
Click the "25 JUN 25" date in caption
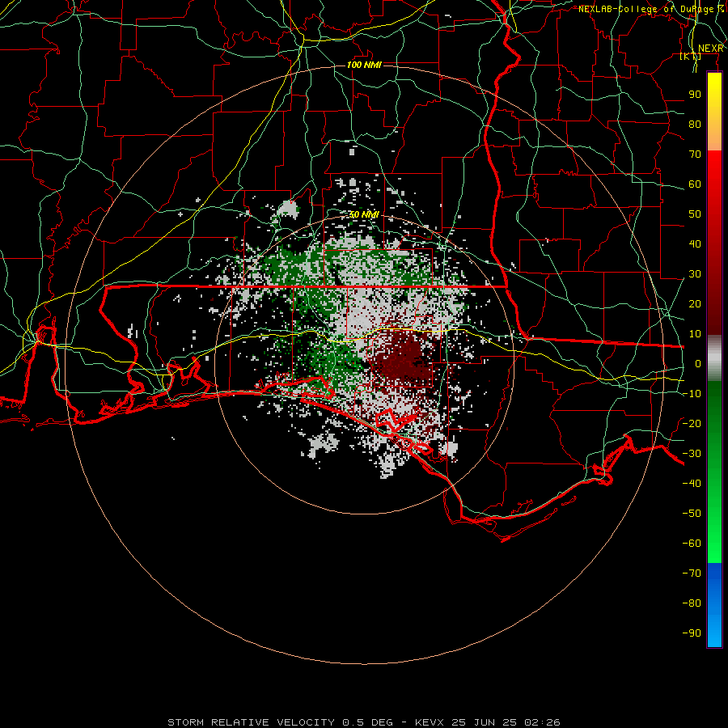click(485, 722)
